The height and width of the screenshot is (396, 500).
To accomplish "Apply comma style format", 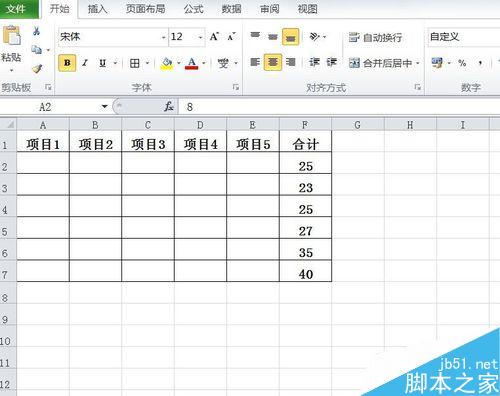I will [480, 63].
